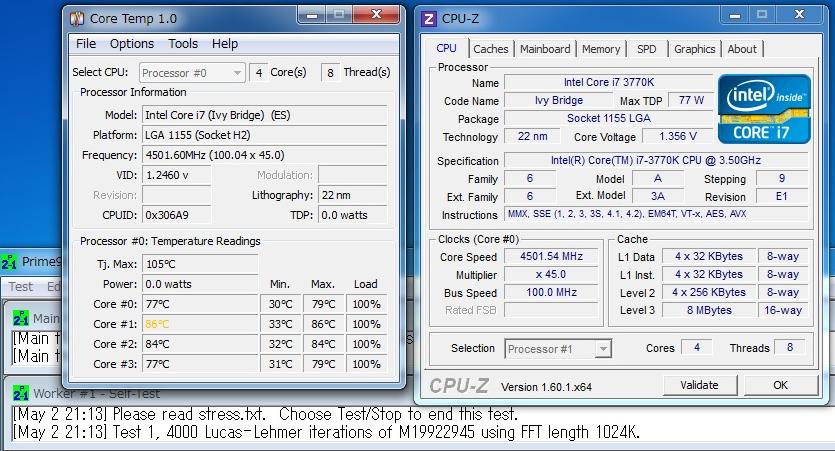The image size is (835, 451).
Task: Switch to the Caches tab
Action: tap(491, 49)
